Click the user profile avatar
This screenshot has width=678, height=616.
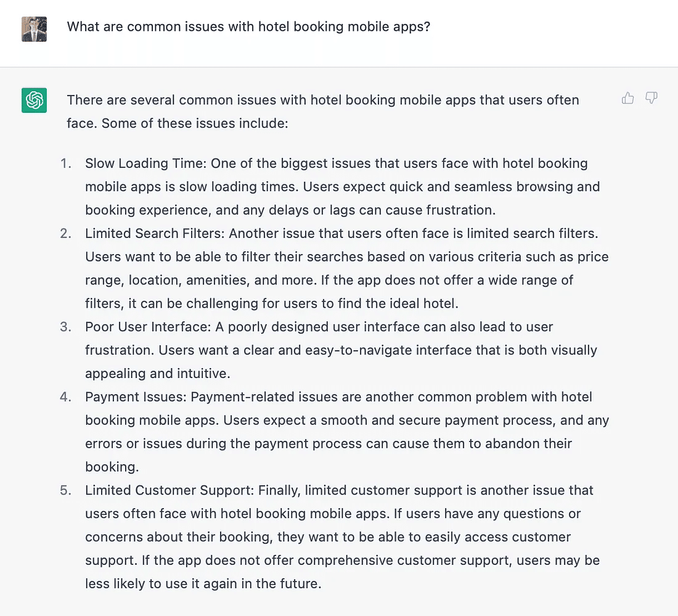(x=35, y=28)
